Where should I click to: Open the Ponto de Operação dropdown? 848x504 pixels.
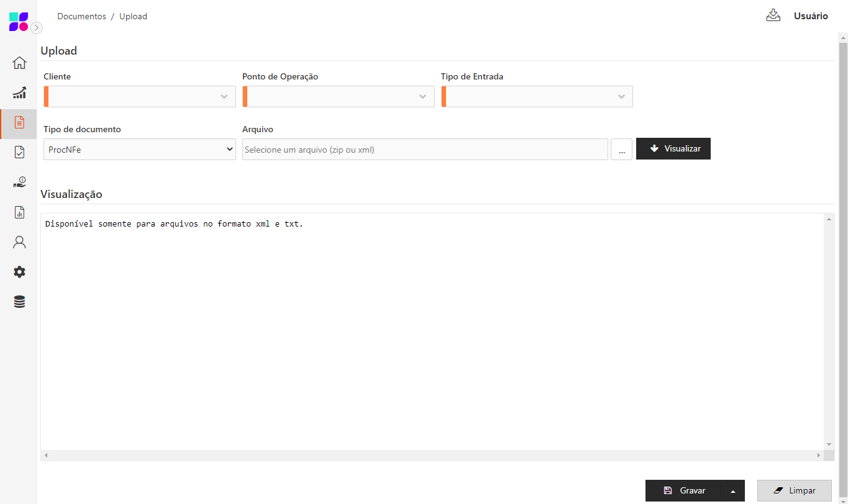tap(339, 97)
